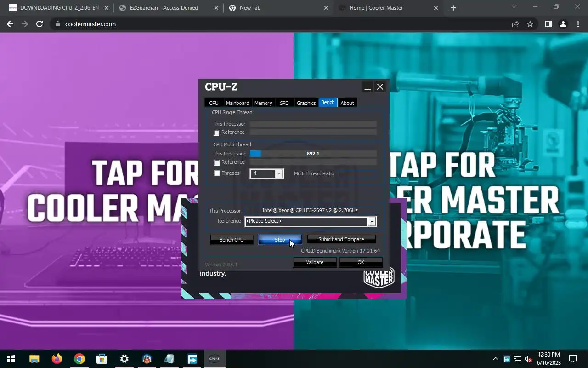
Task: Open File Explorer from taskbar
Action: tap(34, 359)
